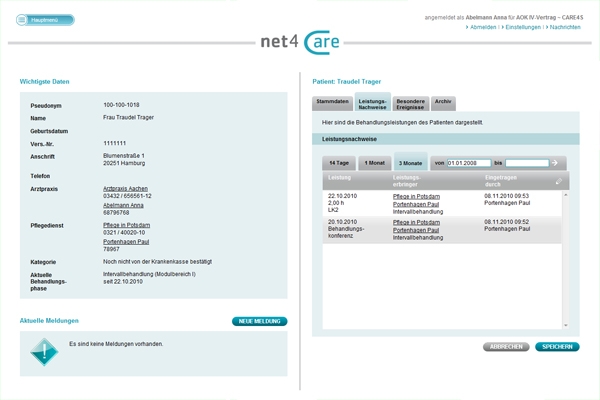This screenshot has height=400, width=600.
Task: Click the 'bis' date input field
Action: tap(527, 163)
